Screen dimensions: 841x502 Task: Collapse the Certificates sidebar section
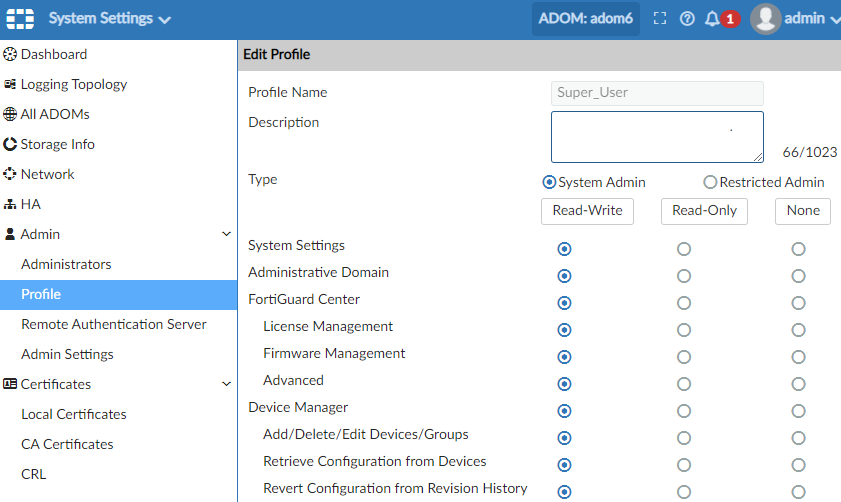[x=226, y=384]
